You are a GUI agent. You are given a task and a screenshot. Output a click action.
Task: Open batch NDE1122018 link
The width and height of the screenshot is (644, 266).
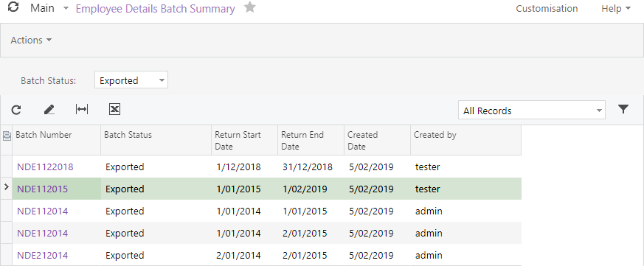tap(45, 167)
